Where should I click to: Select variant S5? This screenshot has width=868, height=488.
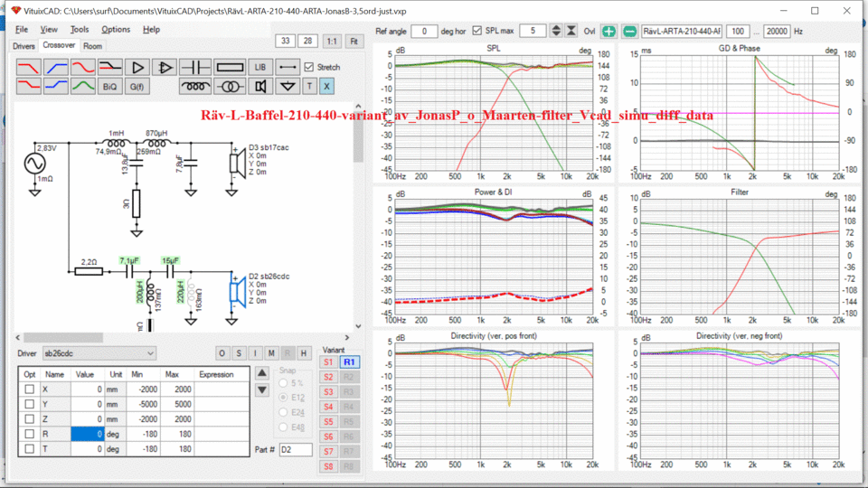coord(328,422)
